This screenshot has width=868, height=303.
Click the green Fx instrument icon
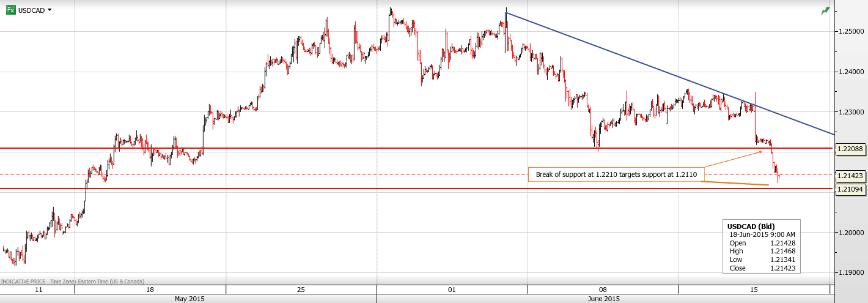click(x=10, y=10)
